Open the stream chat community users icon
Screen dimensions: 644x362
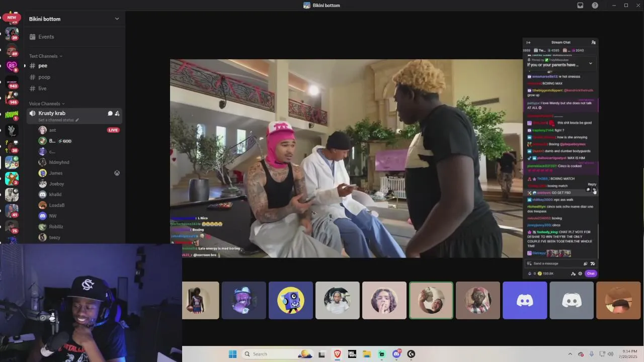(594, 43)
